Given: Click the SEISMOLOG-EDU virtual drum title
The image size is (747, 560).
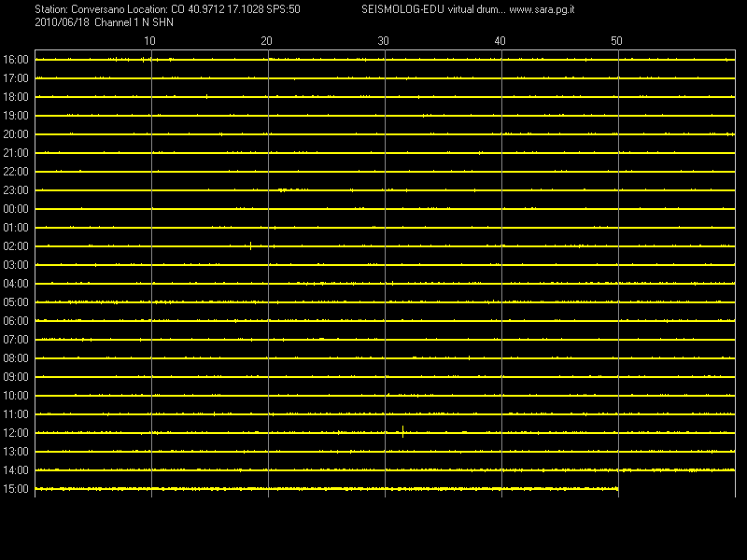Looking at the screenshot, I should pos(433,9).
